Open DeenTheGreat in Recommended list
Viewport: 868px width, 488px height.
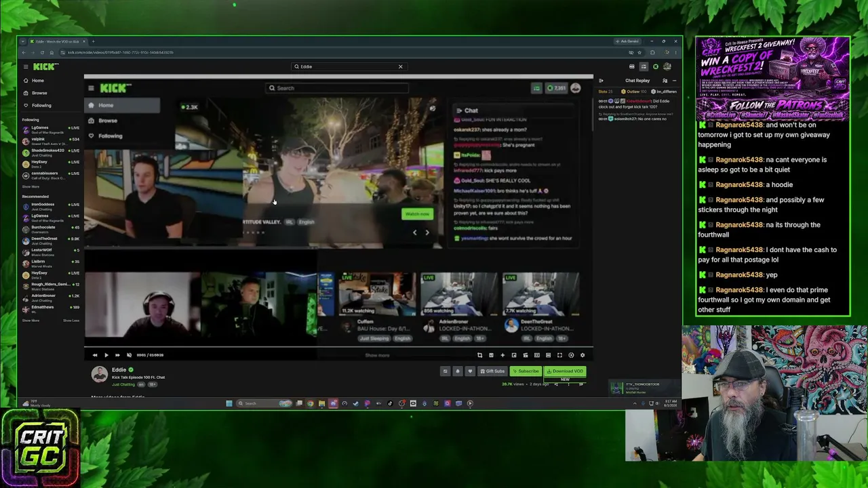[x=51, y=240]
